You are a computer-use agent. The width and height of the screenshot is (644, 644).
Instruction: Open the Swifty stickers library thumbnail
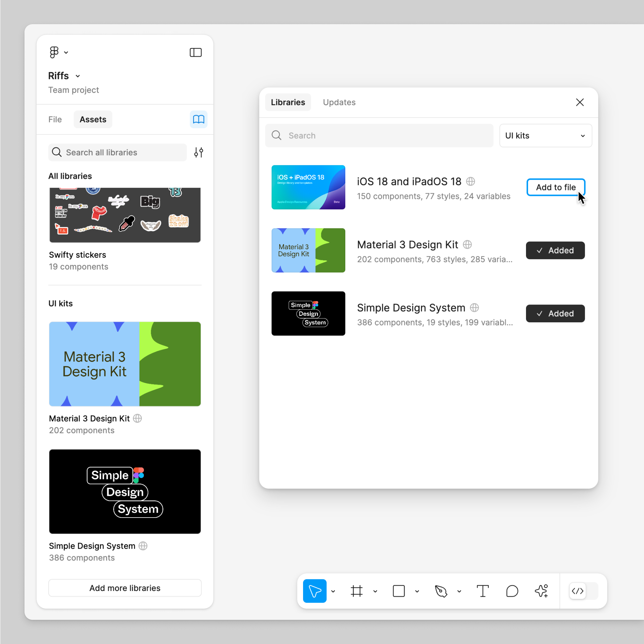(124, 215)
